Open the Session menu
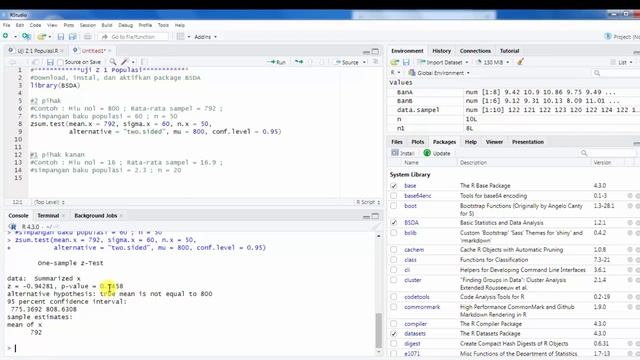Viewport: 640px width, 360px height. tap(87, 25)
